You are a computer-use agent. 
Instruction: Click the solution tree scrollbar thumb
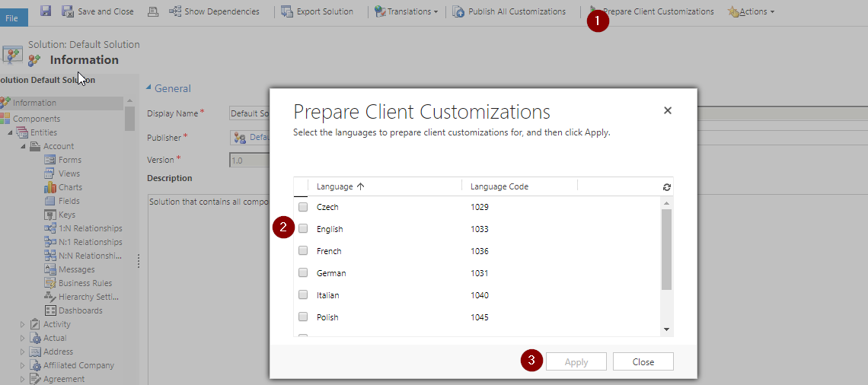130,119
